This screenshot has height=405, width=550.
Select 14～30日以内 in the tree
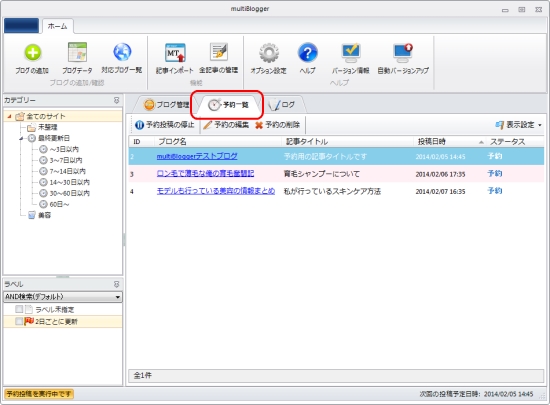69,182
